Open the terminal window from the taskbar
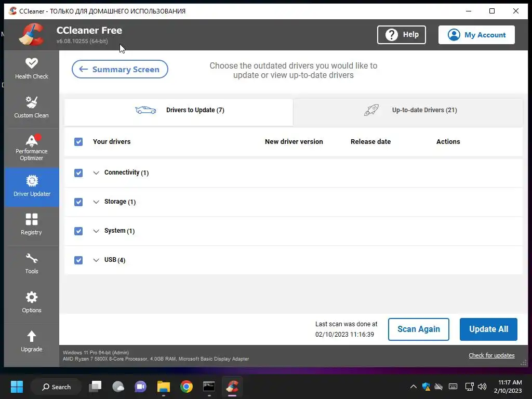532x399 pixels. 209,387
